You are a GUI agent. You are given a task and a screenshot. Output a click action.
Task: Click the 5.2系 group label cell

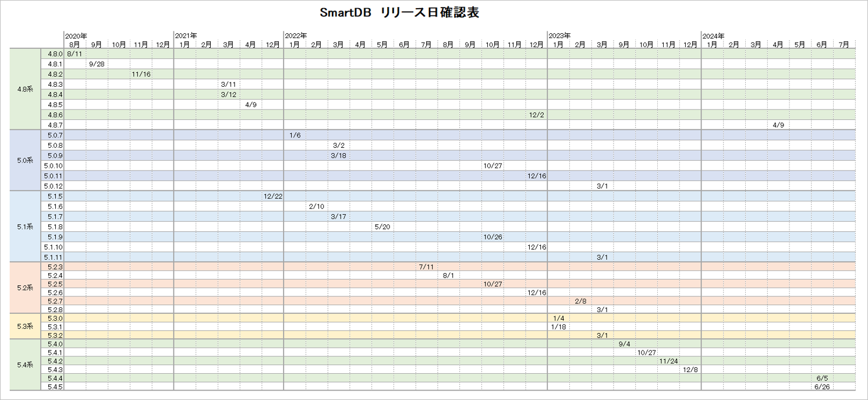tap(25, 288)
